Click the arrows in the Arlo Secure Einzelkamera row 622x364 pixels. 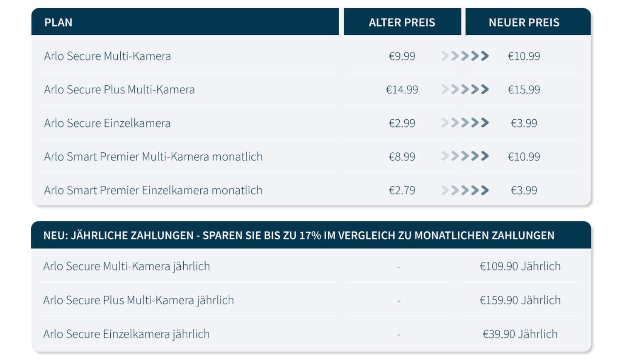click(465, 123)
